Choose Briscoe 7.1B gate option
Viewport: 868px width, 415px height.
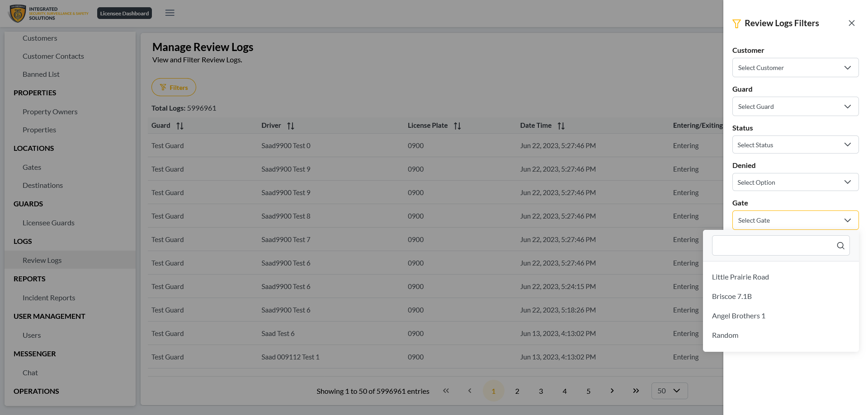(781, 297)
